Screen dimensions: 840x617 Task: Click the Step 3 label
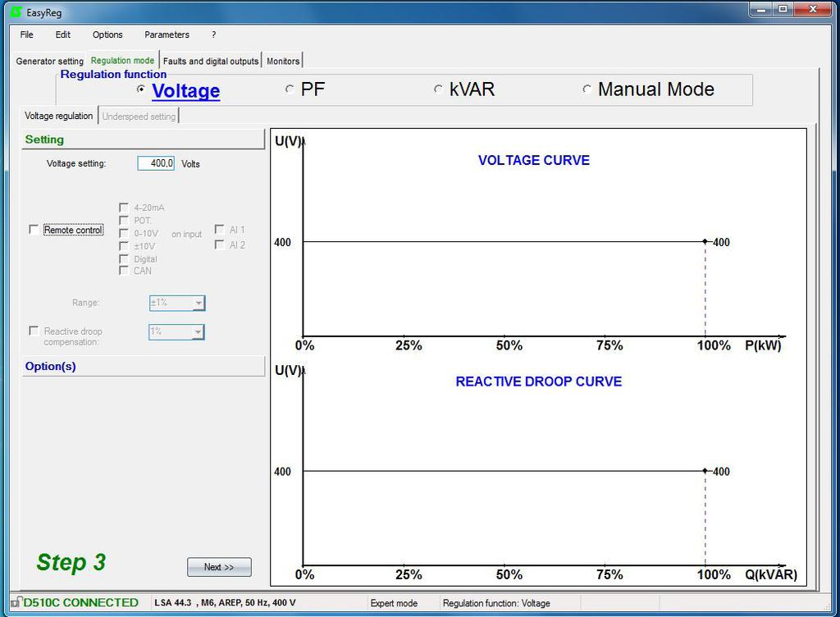(x=71, y=562)
